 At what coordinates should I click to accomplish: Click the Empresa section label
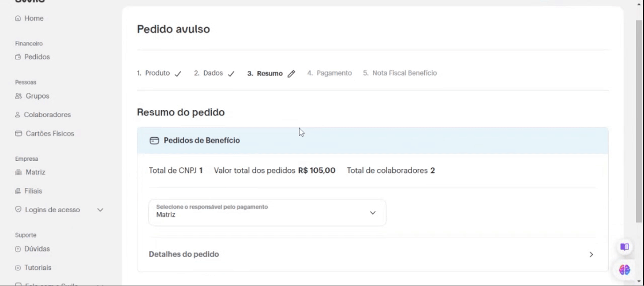pos(27,159)
